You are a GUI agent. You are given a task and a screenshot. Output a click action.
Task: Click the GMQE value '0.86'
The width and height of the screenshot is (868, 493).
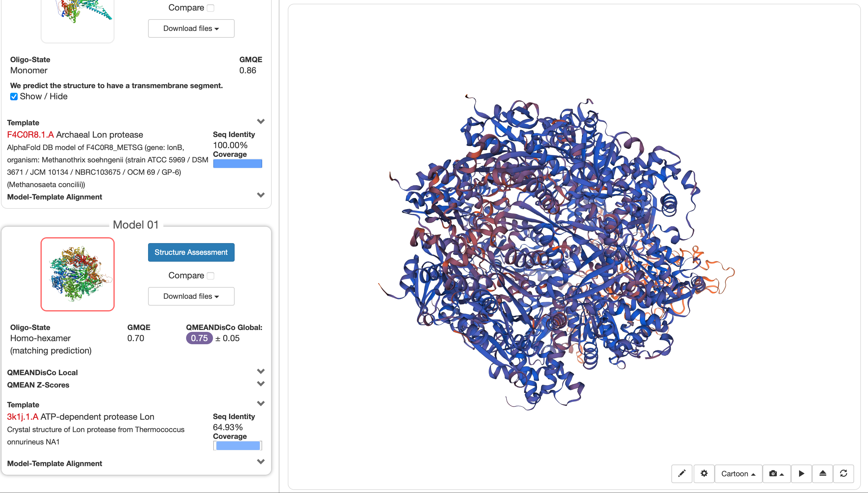[x=248, y=71]
